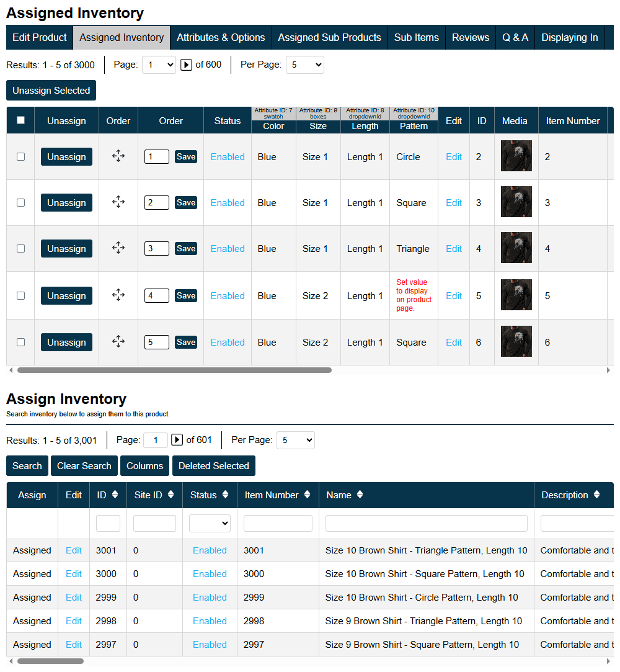Unassign the item with ID 4

pyautogui.click(x=66, y=248)
